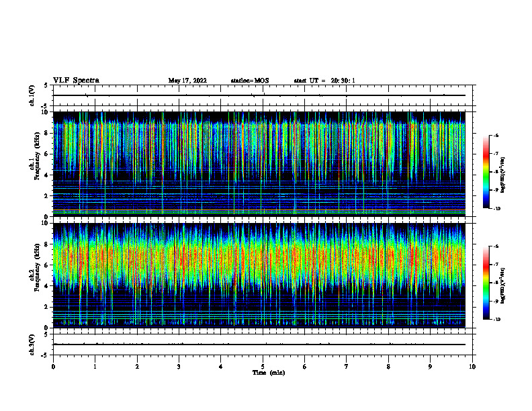Click the ch.2 spectrogram panel
Screen dimensions: 532x411
(x=259, y=275)
